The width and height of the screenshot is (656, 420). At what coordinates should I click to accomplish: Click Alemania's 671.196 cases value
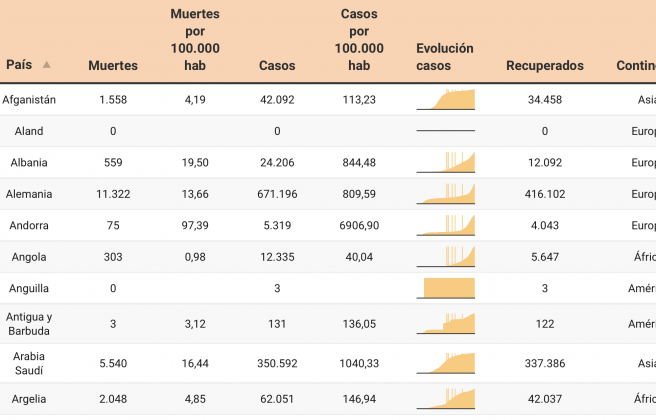pyautogui.click(x=277, y=194)
